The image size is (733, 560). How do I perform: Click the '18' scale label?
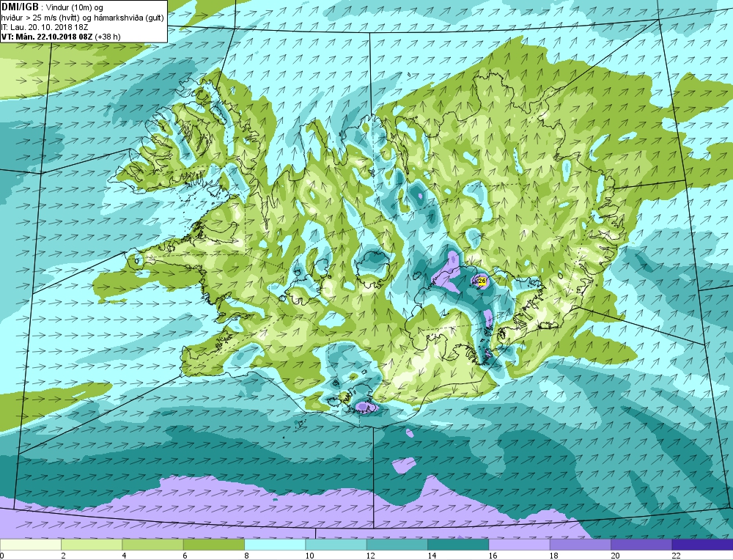point(553,556)
